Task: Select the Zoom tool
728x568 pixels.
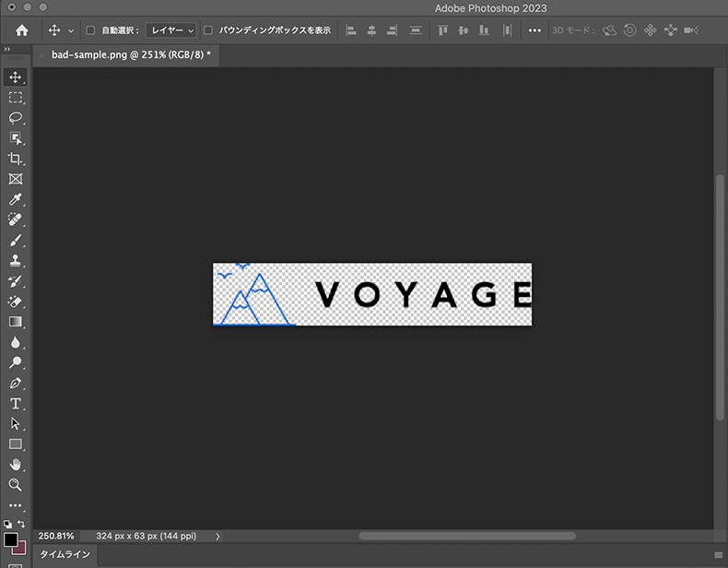Action: (16, 485)
